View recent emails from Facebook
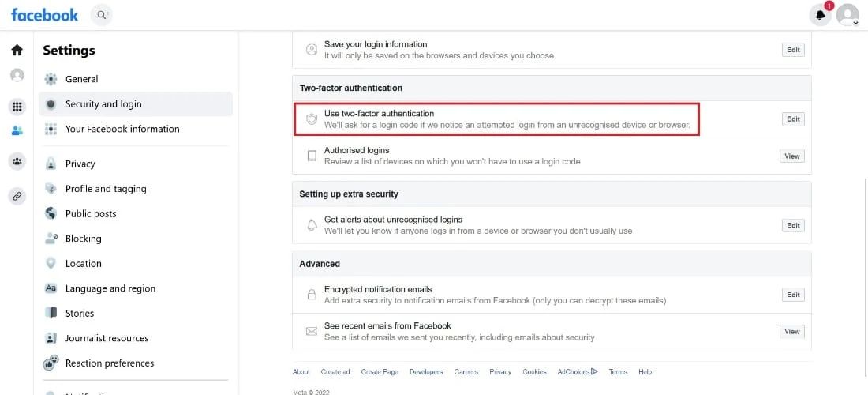868x395 pixels. point(792,331)
